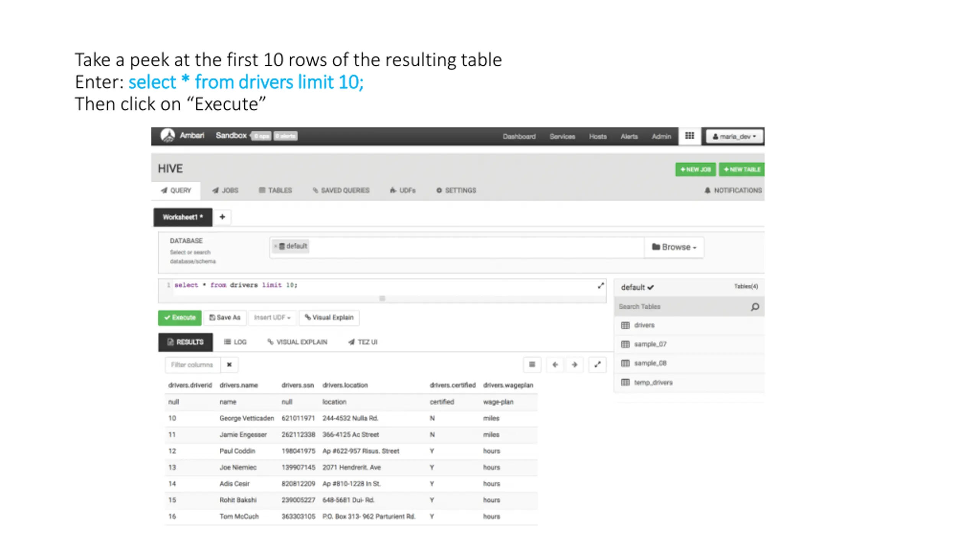The height and width of the screenshot is (551, 980).
Task: Click the drivers.certified column header
Action: pos(452,385)
